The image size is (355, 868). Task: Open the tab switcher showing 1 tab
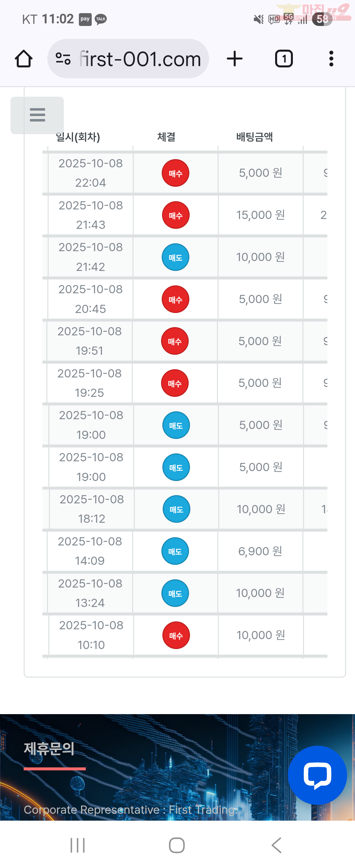point(284,59)
